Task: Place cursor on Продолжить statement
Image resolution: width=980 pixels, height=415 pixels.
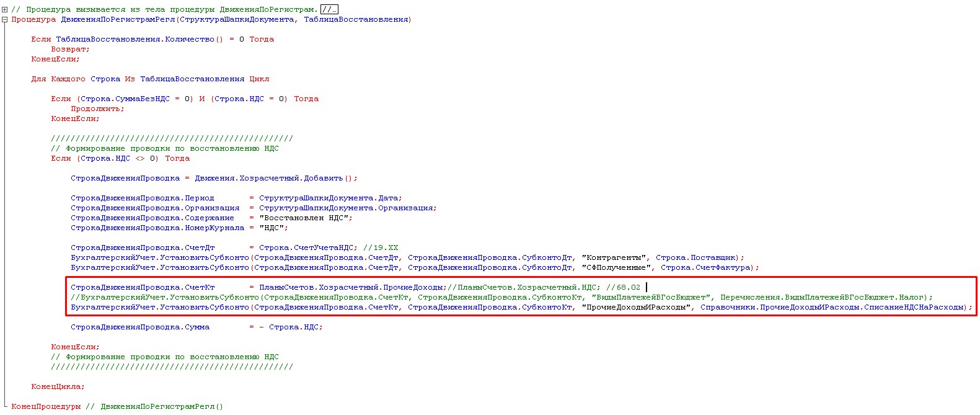Action: [97, 109]
